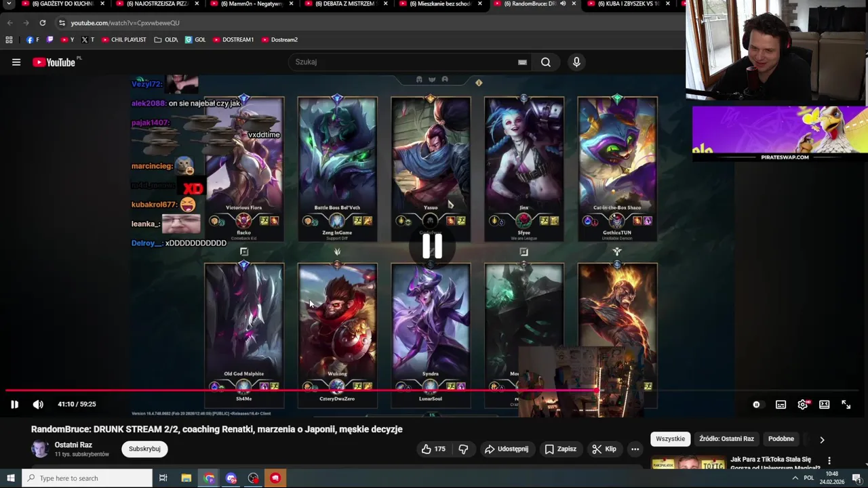
Task: Switch to the DEBATA Z MISTRZEM tab
Action: 344,4
